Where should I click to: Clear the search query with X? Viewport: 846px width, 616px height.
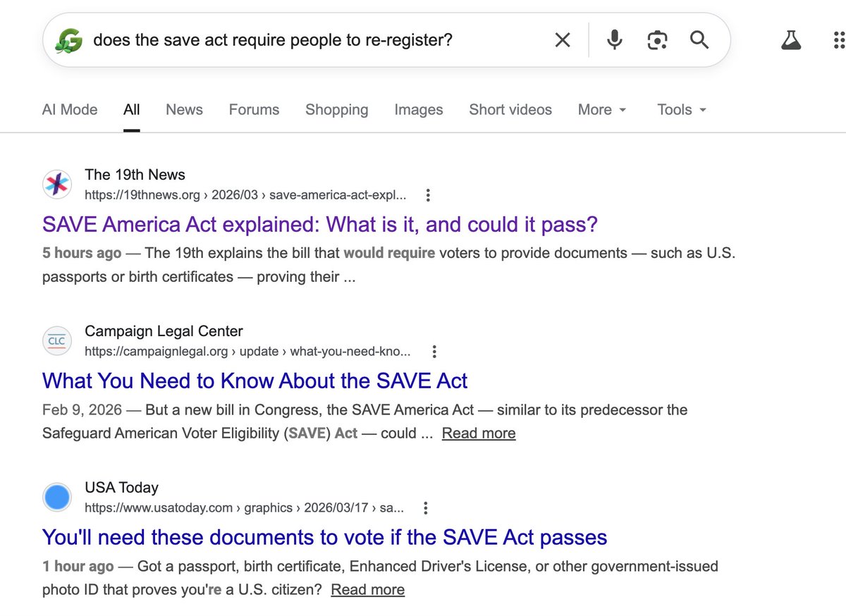coord(563,40)
